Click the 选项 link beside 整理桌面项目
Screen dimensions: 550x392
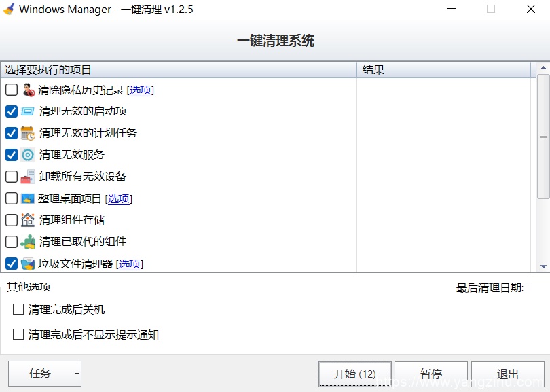[x=118, y=198]
